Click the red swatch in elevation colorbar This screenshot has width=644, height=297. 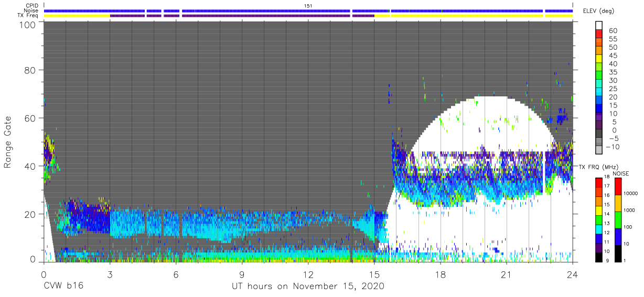click(599, 34)
